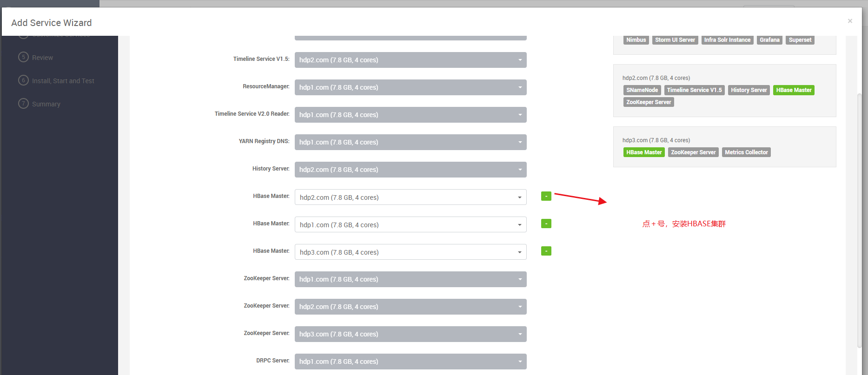Click the step 6 circle icon
Viewport: 868px width, 375px height.
(23, 80)
